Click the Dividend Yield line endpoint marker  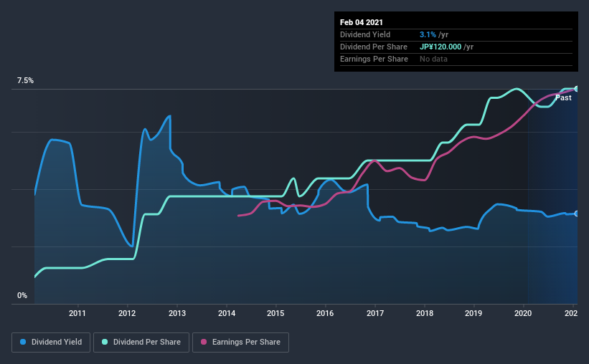pyautogui.click(x=576, y=214)
